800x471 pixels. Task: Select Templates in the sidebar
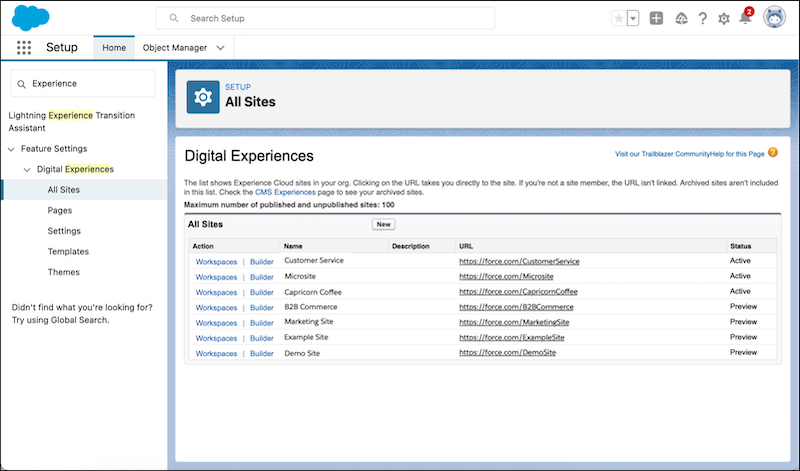(68, 252)
